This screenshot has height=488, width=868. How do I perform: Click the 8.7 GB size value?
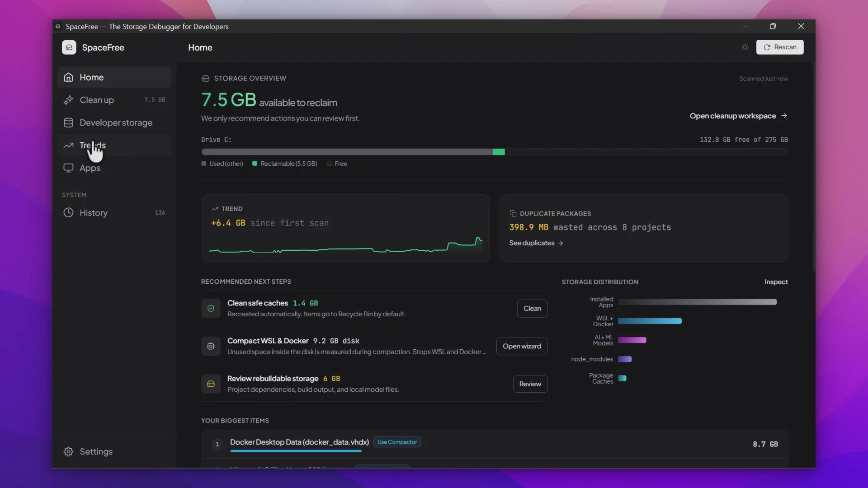(x=765, y=444)
